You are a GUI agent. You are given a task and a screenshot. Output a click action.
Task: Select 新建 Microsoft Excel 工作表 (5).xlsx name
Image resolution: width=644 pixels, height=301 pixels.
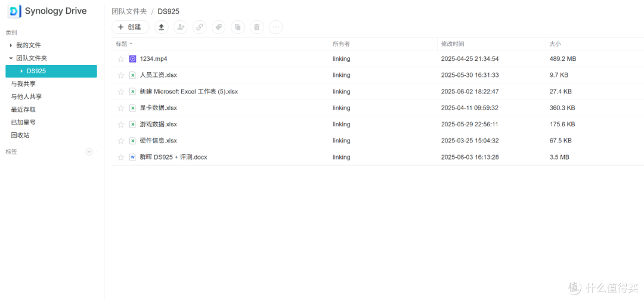[189, 92]
